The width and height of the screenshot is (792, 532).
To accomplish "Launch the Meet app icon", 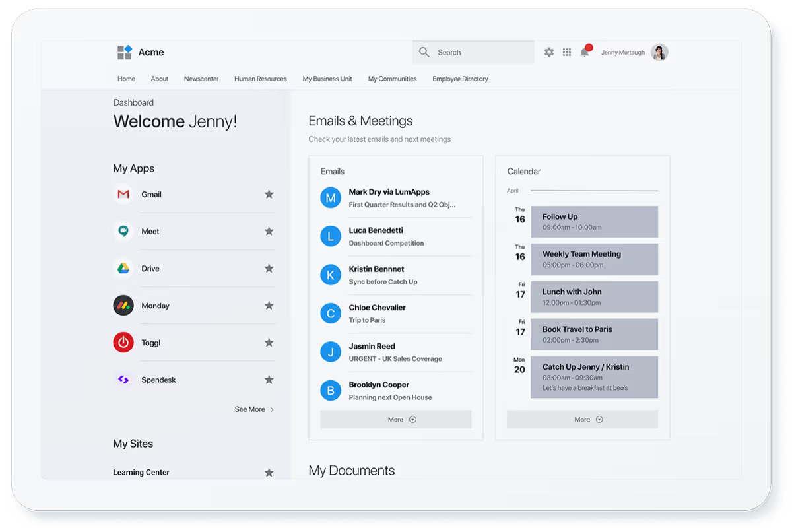I will click(123, 232).
